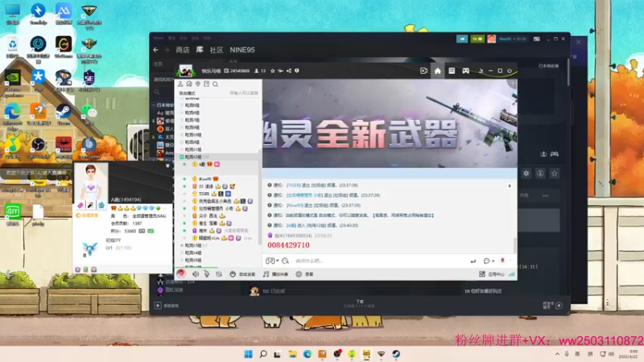Toggle the YY microphone mute
This screenshot has height=362, width=644.
coord(207,274)
